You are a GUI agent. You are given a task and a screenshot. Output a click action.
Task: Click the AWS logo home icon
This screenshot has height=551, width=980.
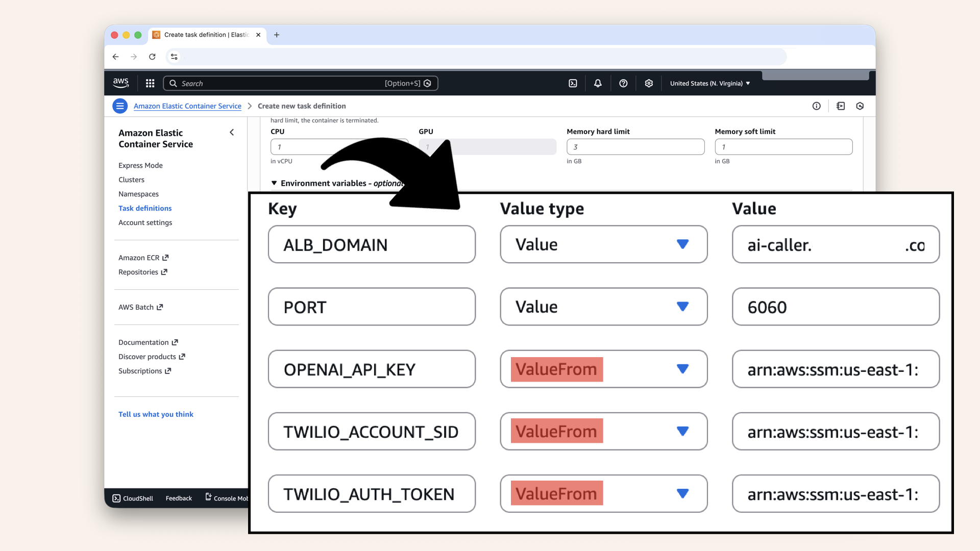(x=121, y=83)
